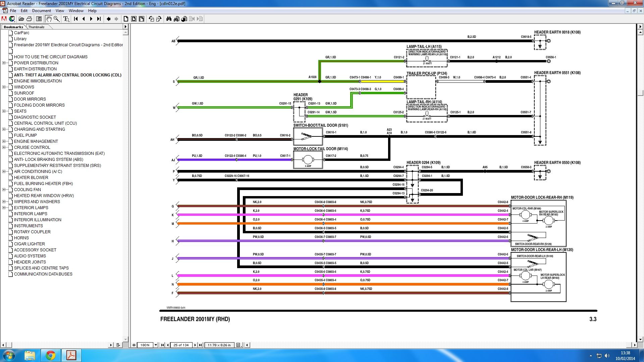Viewport: 644px width, 362px height.
Task: Expand the AIR CONDITIONING (A/C) bookmark
Action: tap(4, 172)
